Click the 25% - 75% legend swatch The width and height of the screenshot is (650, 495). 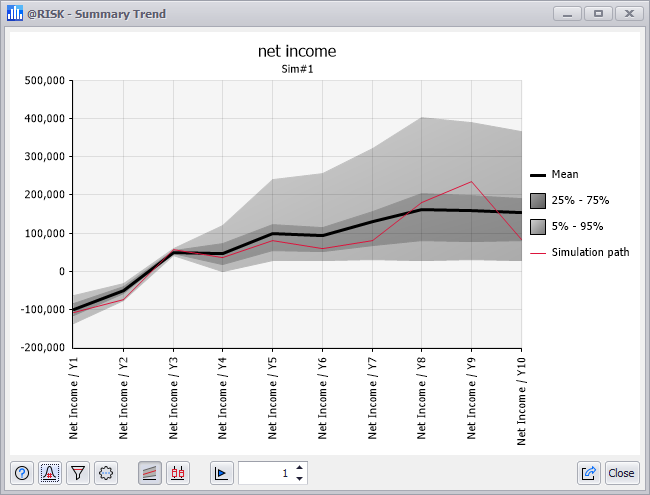(x=537, y=200)
